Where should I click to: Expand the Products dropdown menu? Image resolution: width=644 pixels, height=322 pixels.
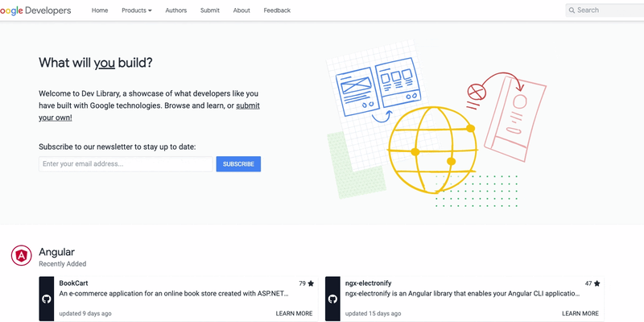tap(137, 10)
